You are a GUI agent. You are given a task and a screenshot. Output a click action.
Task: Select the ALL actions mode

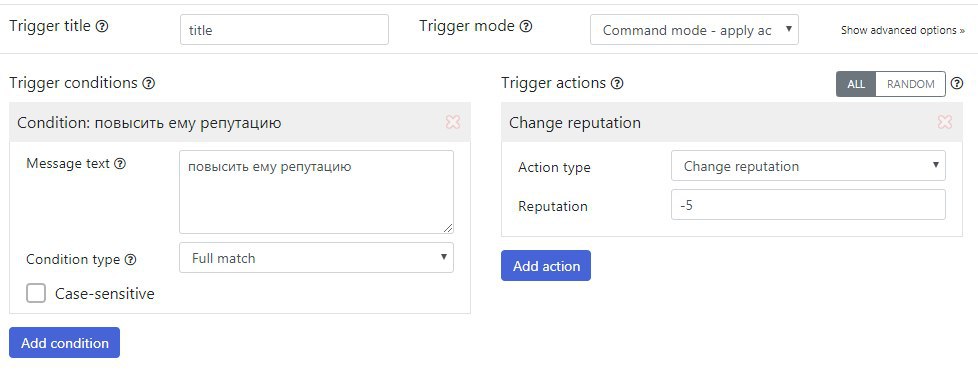[856, 84]
